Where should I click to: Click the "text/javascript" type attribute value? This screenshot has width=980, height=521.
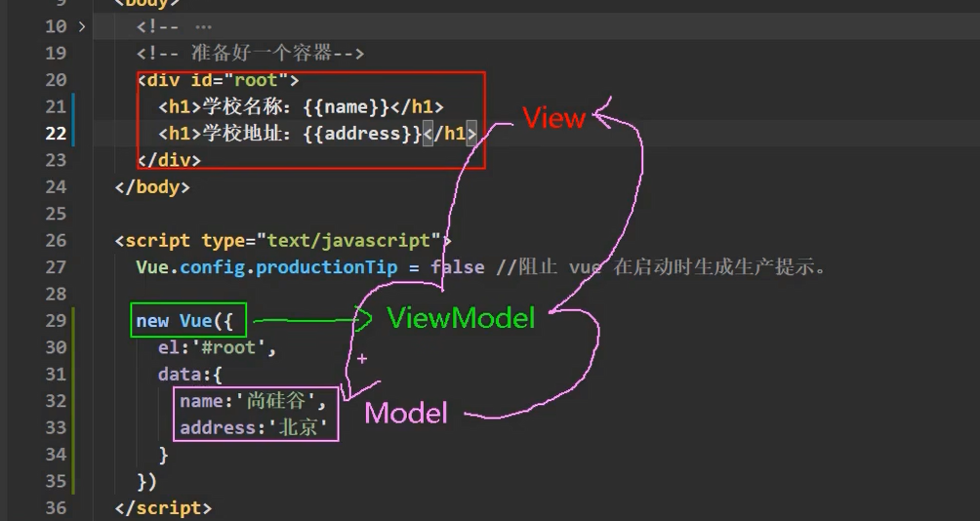[348, 241]
